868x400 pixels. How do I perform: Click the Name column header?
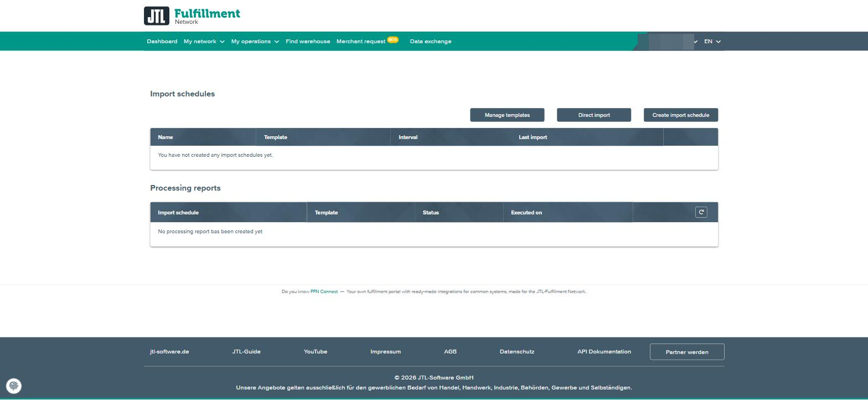click(x=166, y=137)
